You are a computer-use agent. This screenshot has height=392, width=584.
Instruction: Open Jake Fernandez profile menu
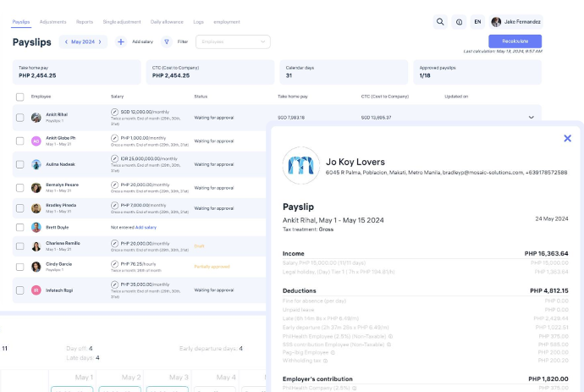(x=516, y=22)
